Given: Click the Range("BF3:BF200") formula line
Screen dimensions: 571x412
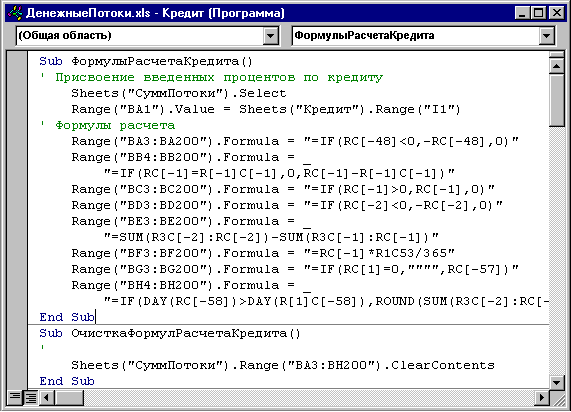Looking at the screenshot, I should tap(263, 253).
